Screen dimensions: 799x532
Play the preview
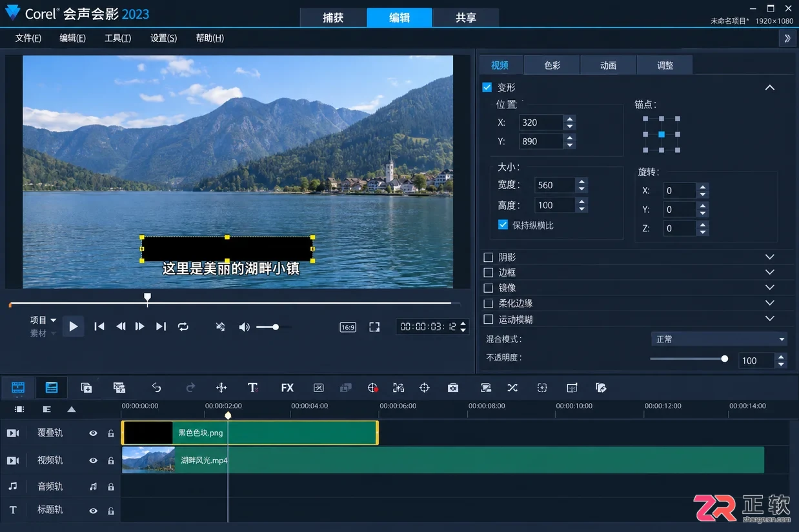tap(73, 326)
